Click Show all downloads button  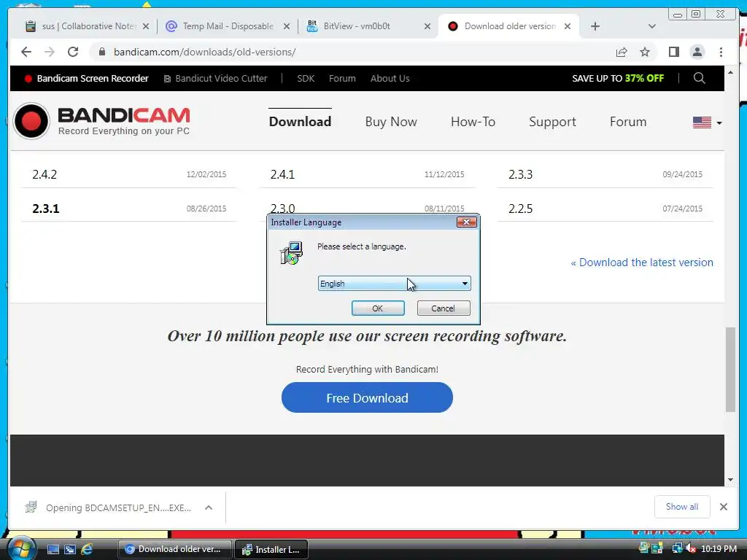point(682,507)
